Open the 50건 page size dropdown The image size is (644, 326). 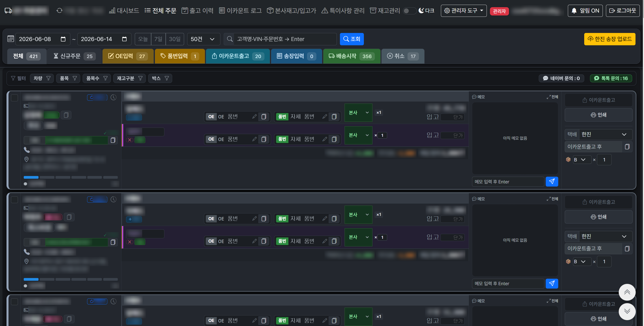[204, 39]
